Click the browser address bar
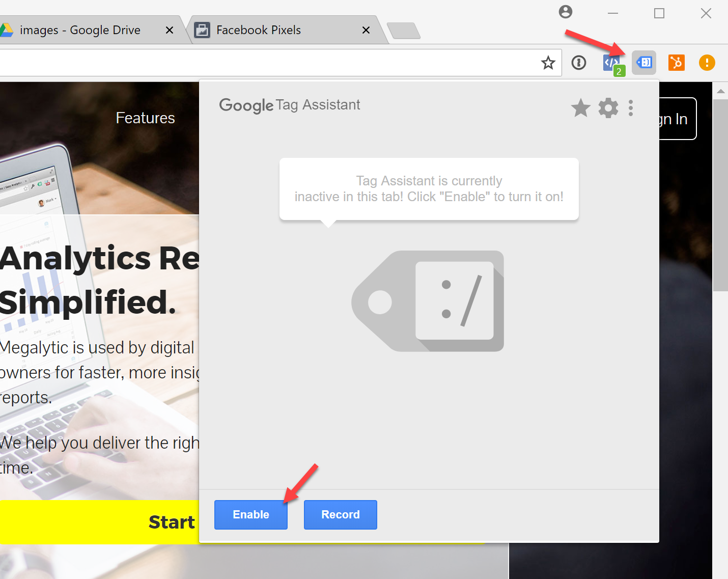This screenshot has width=728, height=579. coord(255,63)
